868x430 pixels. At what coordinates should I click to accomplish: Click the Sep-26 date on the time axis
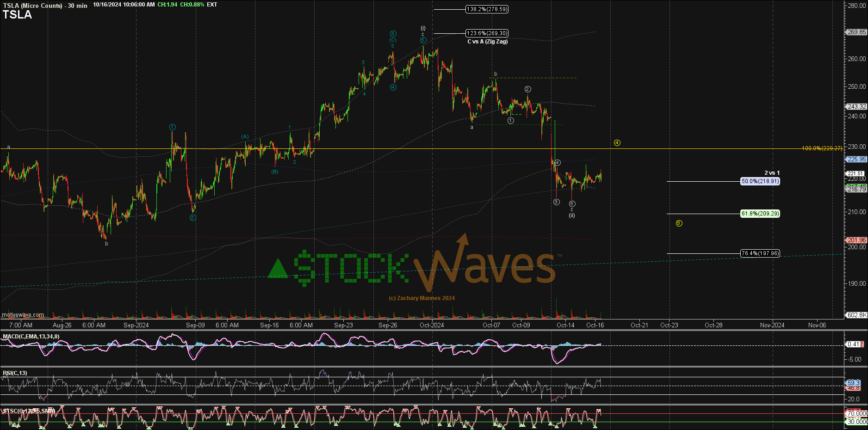pyautogui.click(x=388, y=325)
